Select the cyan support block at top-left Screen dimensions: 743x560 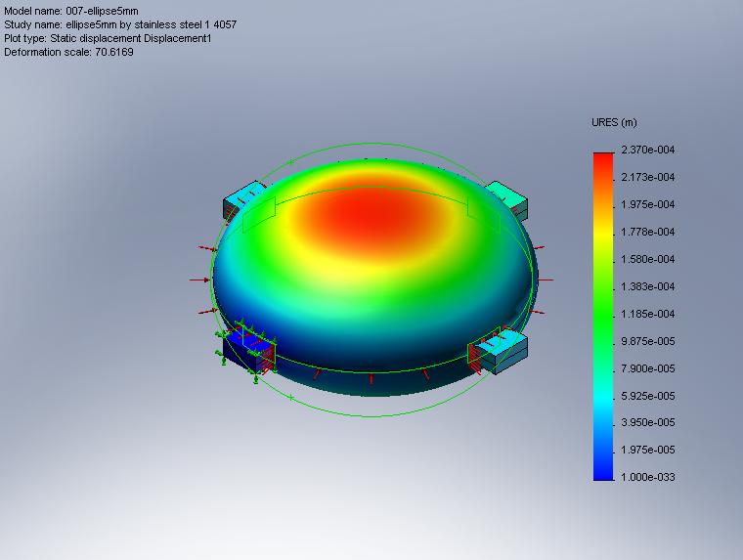click(242, 198)
